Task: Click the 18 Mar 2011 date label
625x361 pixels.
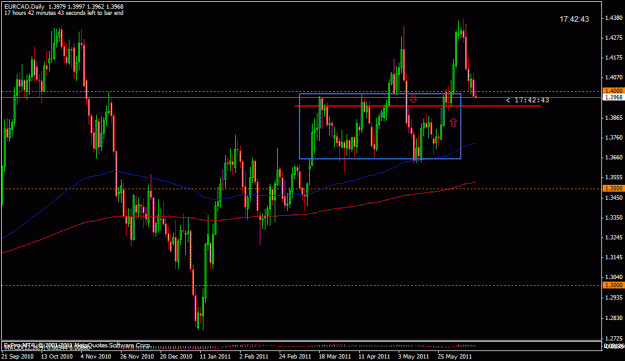Action: (x=334, y=357)
